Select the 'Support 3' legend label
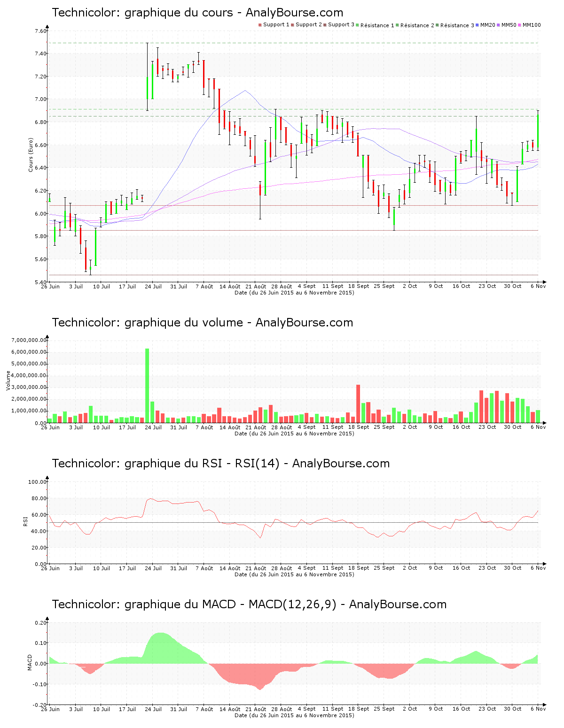Image resolution: width=564 pixels, height=728 pixels. tap(341, 25)
